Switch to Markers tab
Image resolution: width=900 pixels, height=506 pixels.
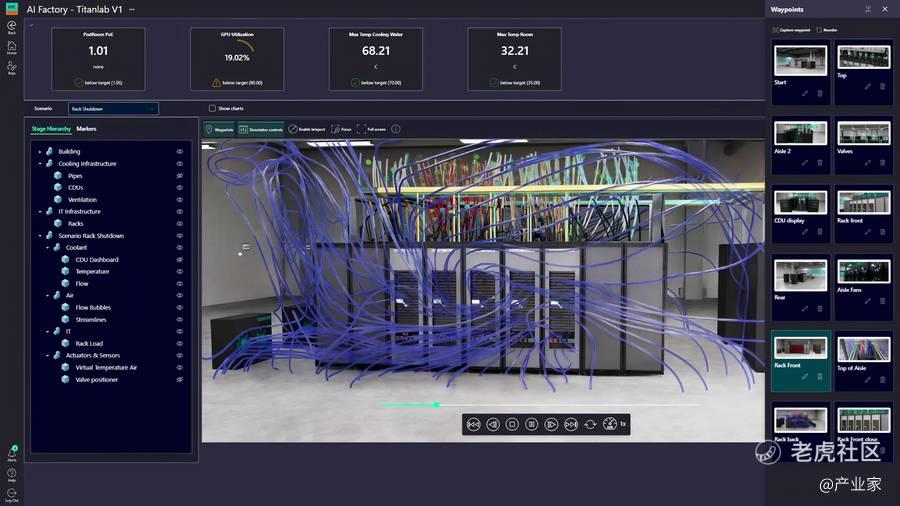(86, 129)
